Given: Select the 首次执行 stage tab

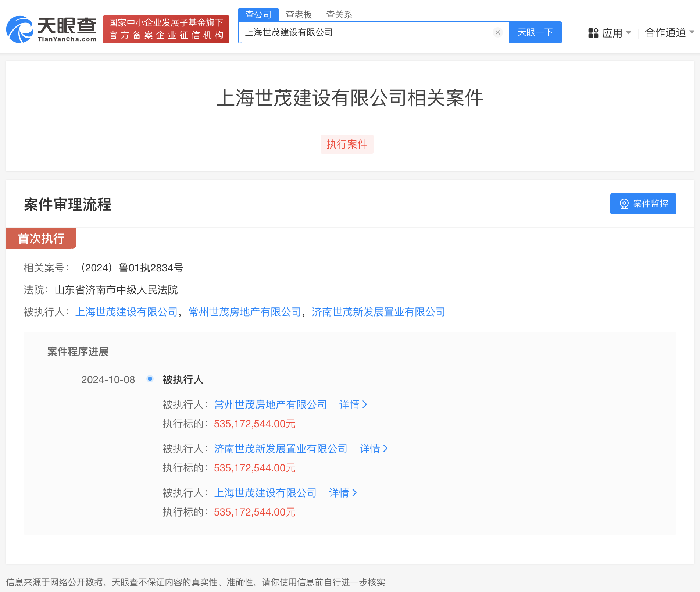Looking at the screenshot, I should pos(41,238).
